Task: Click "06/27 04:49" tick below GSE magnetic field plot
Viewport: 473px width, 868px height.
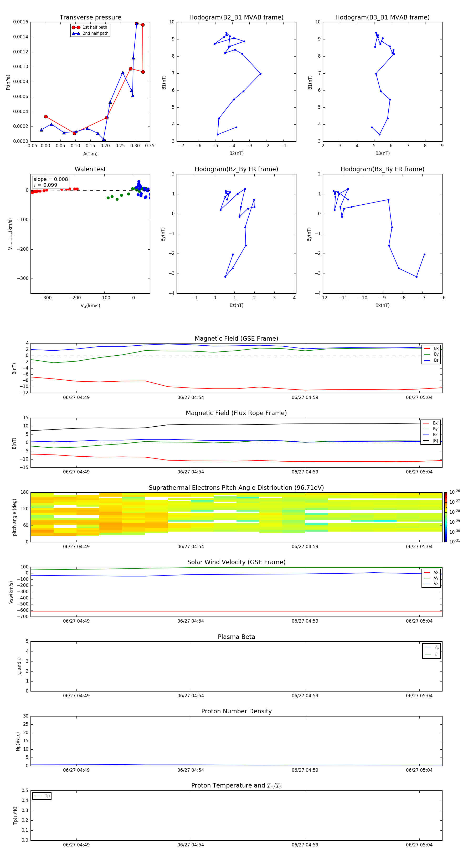Action: [76, 397]
